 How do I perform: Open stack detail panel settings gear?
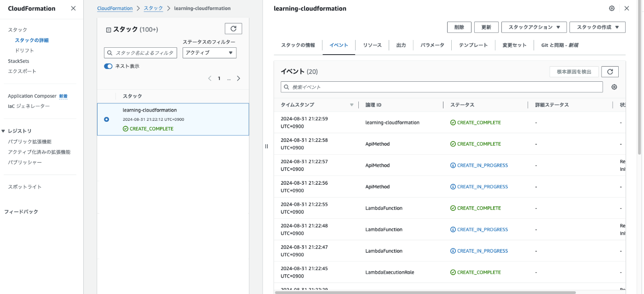tap(611, 8)
